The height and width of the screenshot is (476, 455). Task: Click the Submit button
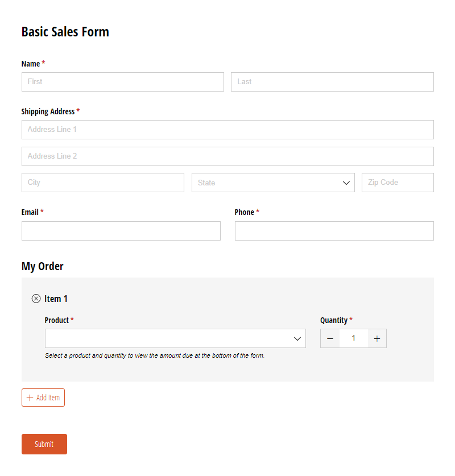[44, 444]
